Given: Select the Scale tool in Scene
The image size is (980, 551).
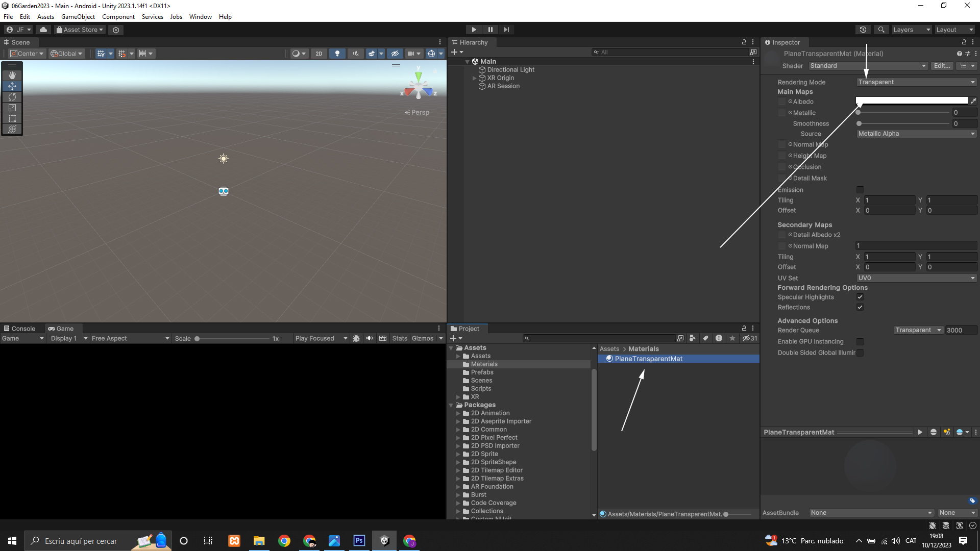Looking at the screenshot, I should pyautogui.click(x=12, y=108).
